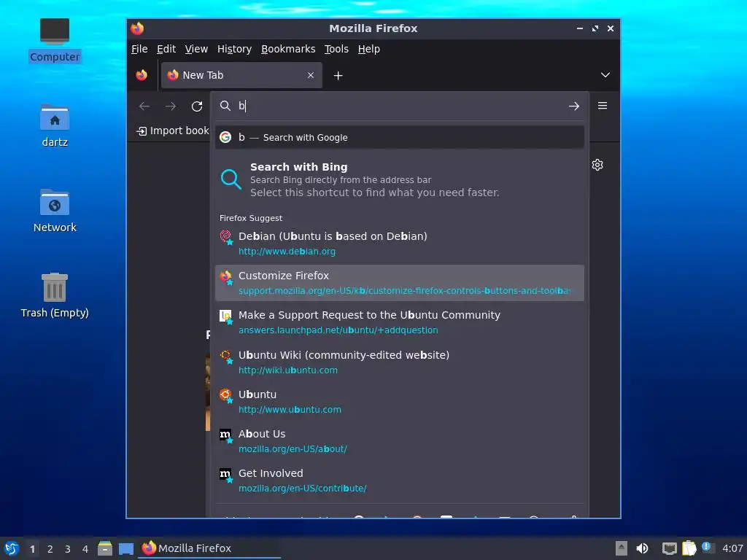Screen dimensions: 747x560
Task: Switch to workspace 4 in the taskbar
Action: (x=85, y=548)
